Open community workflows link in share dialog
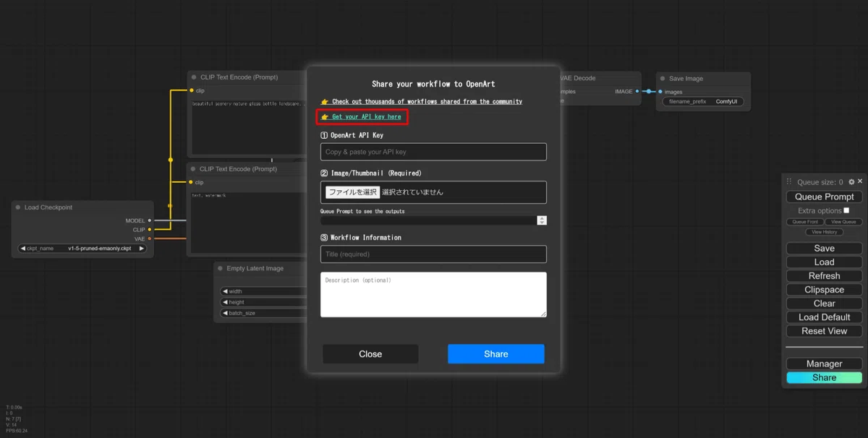Screen dimensions: 868x438 (x=427, y=102)
